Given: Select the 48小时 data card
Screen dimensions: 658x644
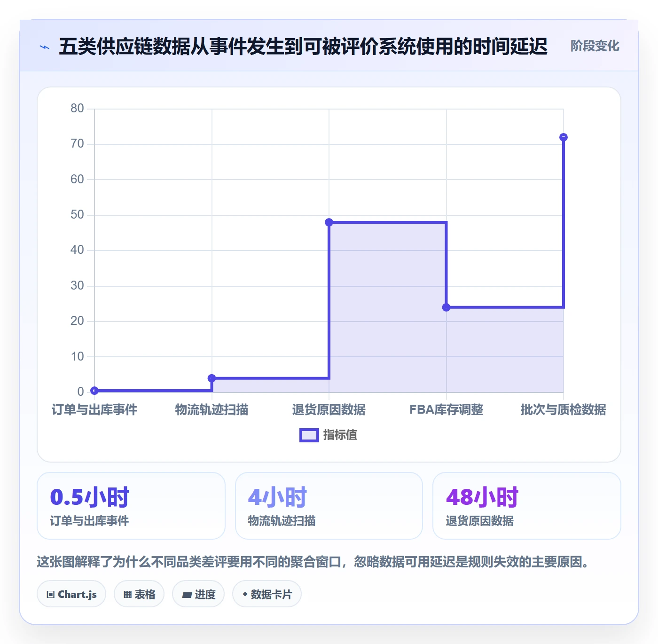Looking at the screenshot, I should pyautogui.click(x=527, y=506).
